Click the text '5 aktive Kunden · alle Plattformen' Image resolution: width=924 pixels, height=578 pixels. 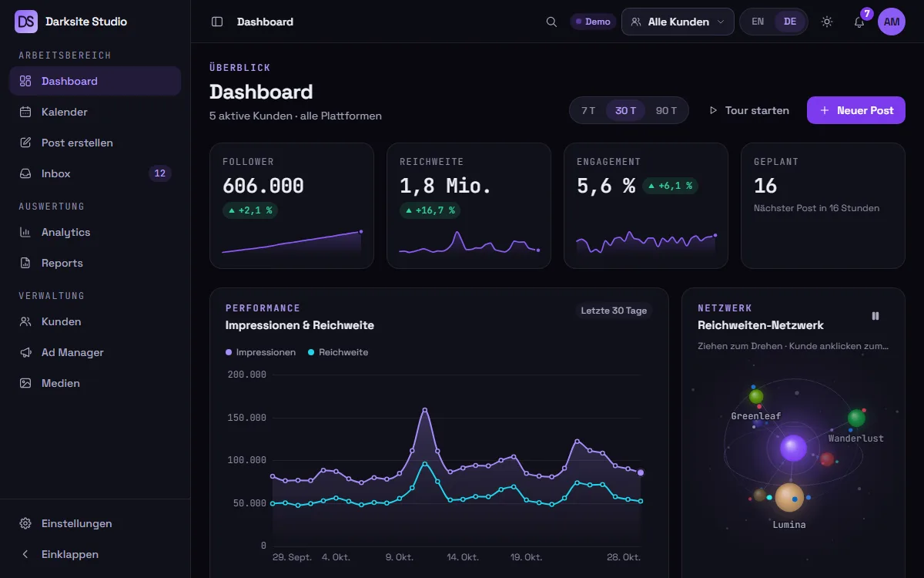click(x=296, y=116)
